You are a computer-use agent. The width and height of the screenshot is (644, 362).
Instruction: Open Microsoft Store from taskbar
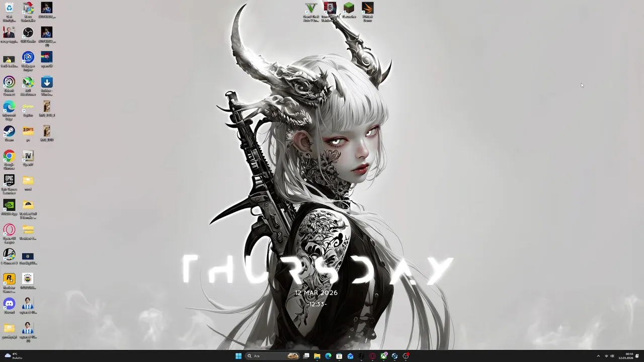339,356
